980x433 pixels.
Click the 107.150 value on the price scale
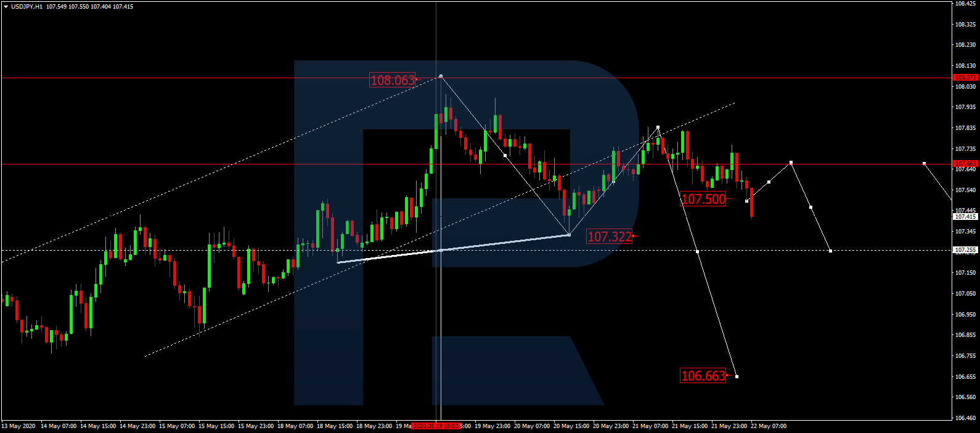[x=965, y=273]
